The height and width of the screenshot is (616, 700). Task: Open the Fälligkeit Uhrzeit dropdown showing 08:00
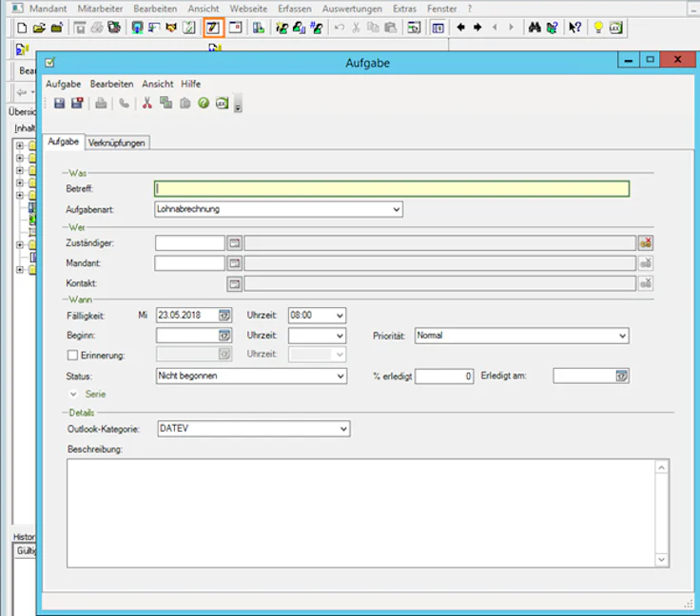340,316
